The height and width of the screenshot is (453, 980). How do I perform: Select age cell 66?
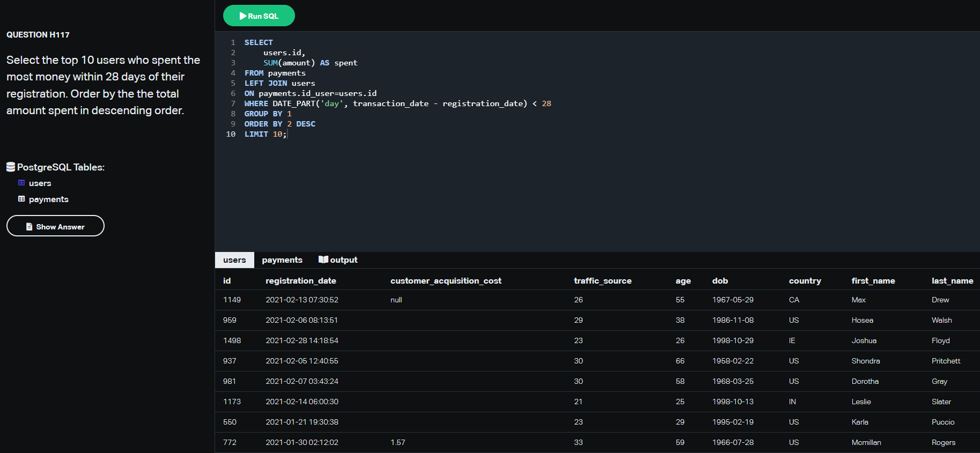[x=680, y=361]
